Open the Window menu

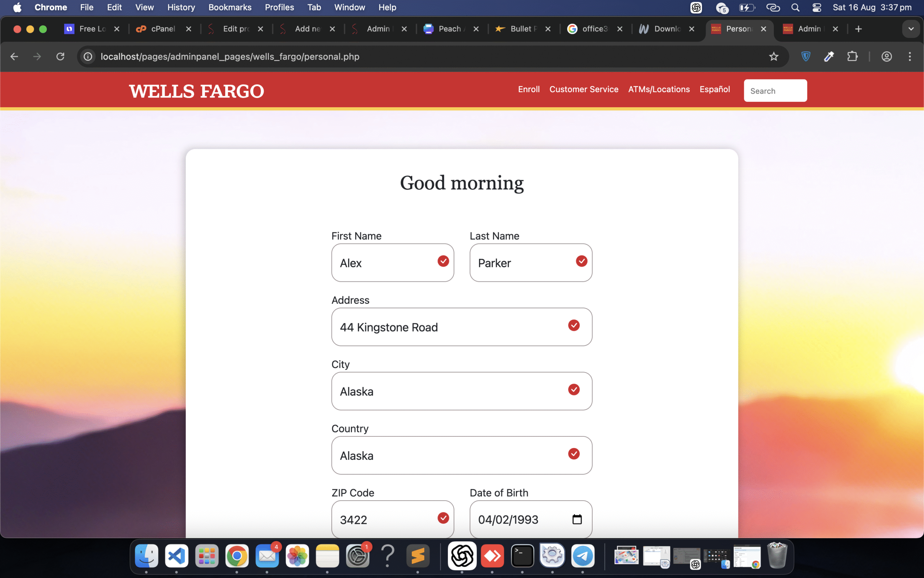click(349, 8)
